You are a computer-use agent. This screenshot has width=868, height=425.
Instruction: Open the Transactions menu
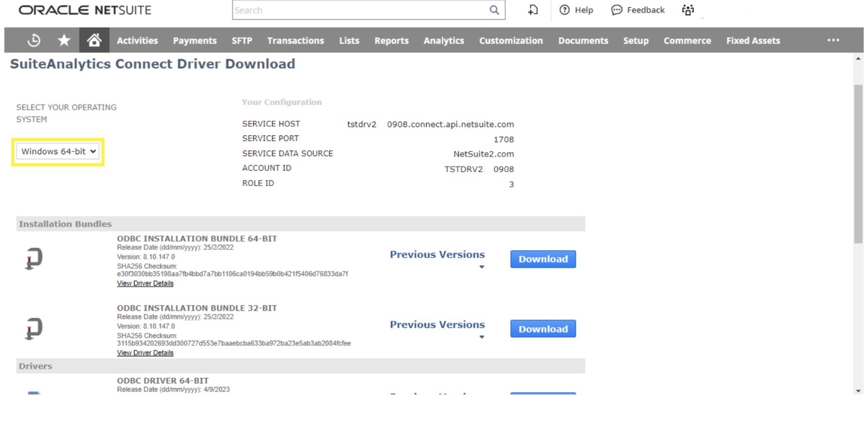click(296, 41)
